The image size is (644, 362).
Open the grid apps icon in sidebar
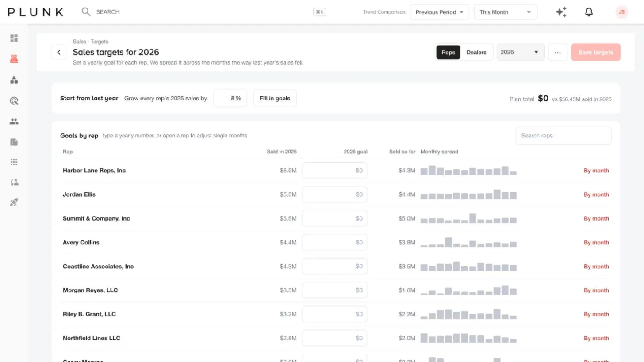(14, 162)
